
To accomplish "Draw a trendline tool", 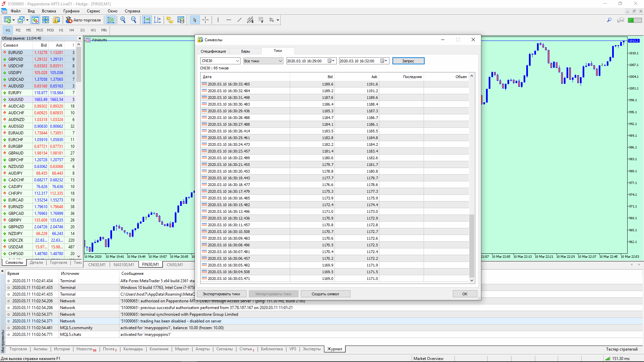I will [x=239, y=20].
